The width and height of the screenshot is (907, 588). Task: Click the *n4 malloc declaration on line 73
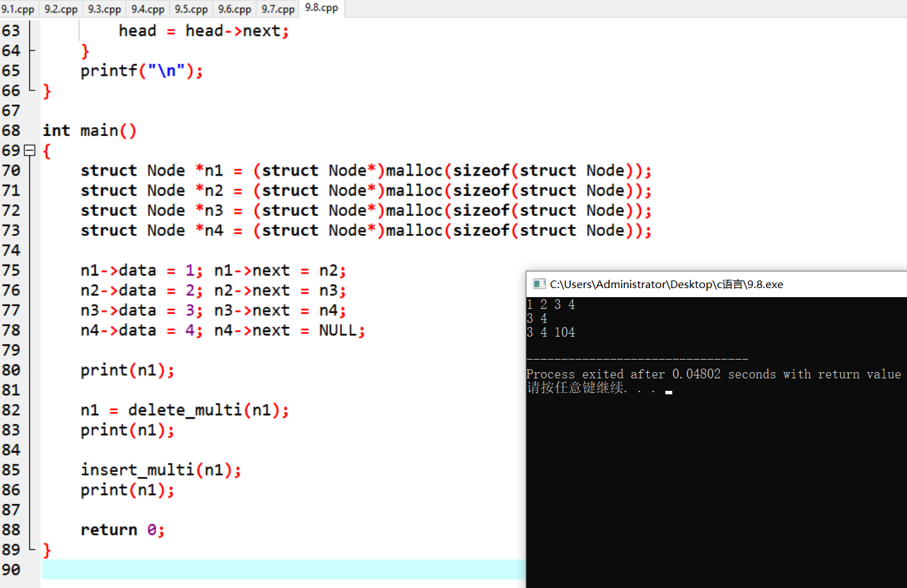(366, 230)
